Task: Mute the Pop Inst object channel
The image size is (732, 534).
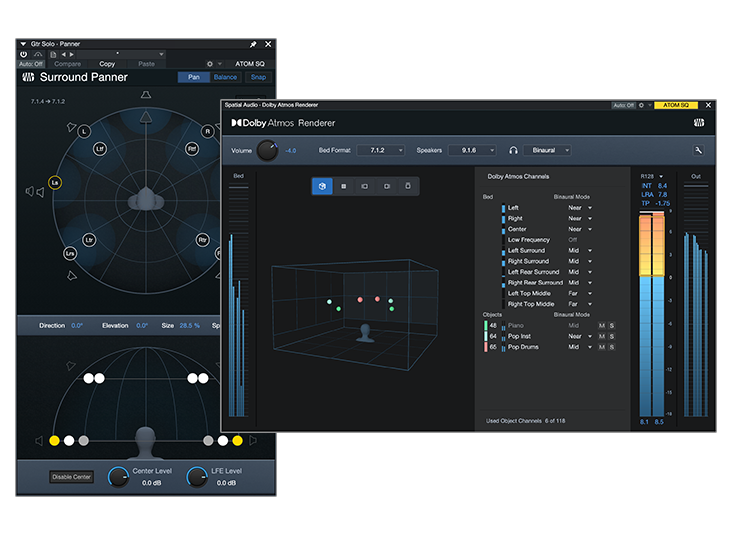Action: [601, 336]
